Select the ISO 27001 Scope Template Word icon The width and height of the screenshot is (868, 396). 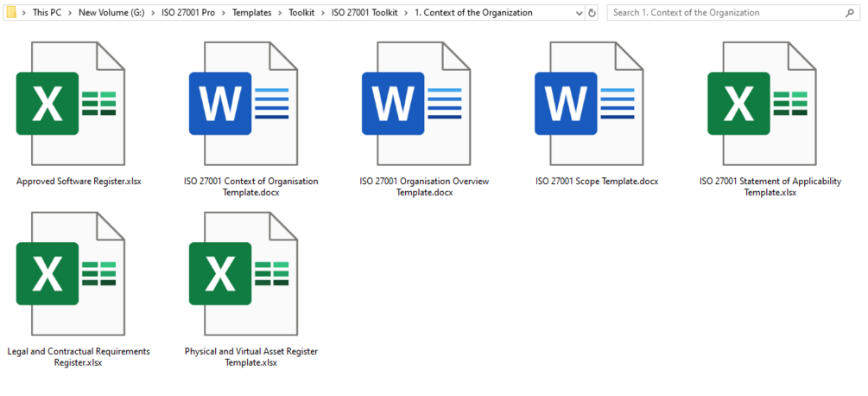click(588, 104)
